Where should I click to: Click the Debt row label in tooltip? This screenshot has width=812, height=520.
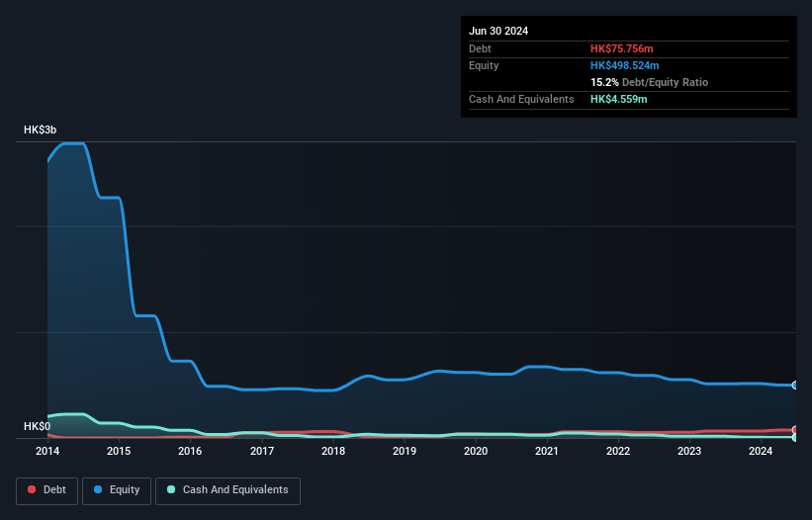(x=480, y=48)
